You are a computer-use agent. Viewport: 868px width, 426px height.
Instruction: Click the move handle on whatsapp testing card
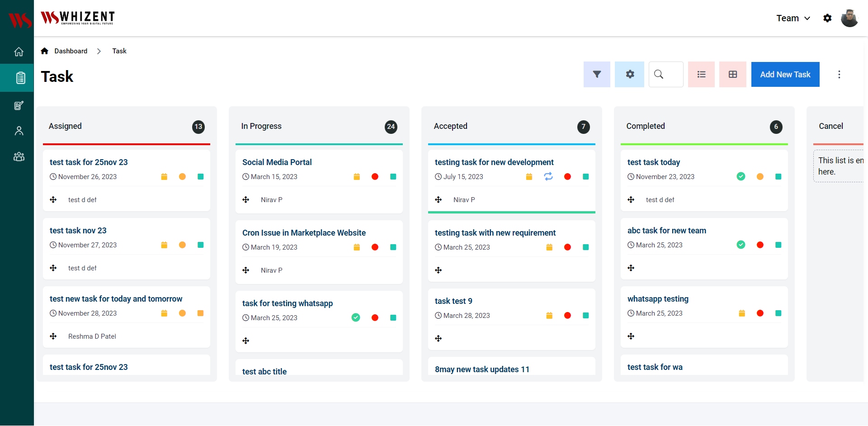coord(631,336)
